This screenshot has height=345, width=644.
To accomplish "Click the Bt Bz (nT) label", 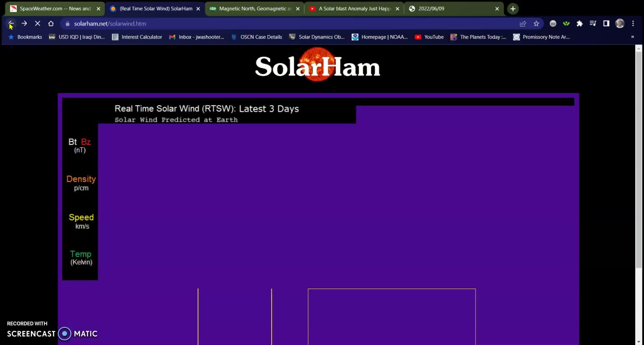I will (80, 145).
